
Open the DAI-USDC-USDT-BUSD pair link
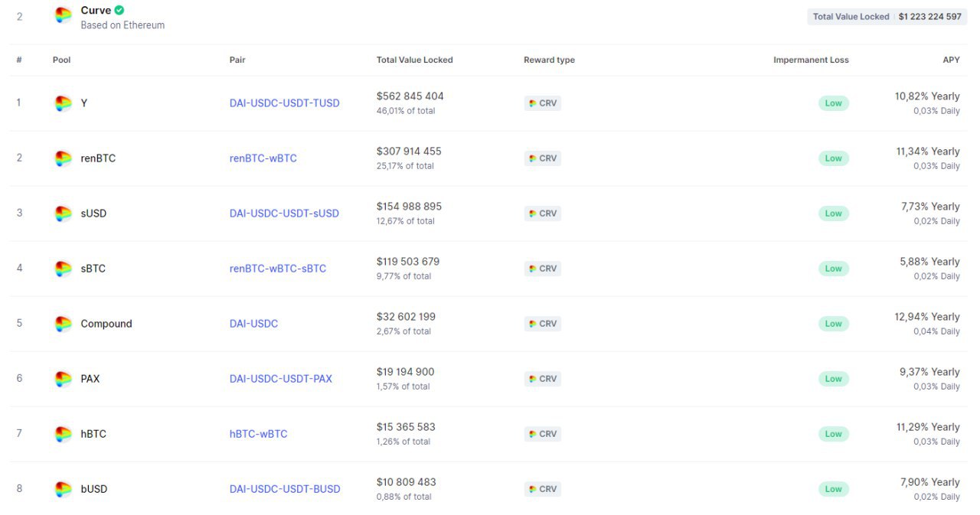click(x=285, y=489)
